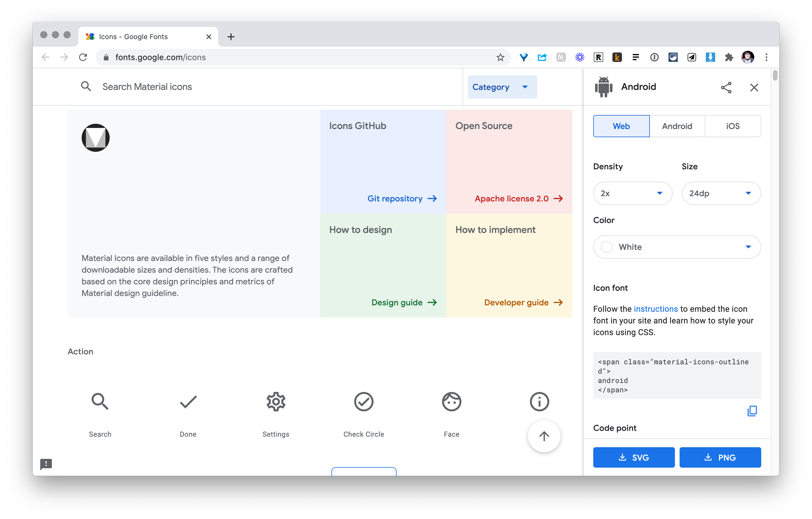Select the Check Circle icon

[x=363, y=402]
